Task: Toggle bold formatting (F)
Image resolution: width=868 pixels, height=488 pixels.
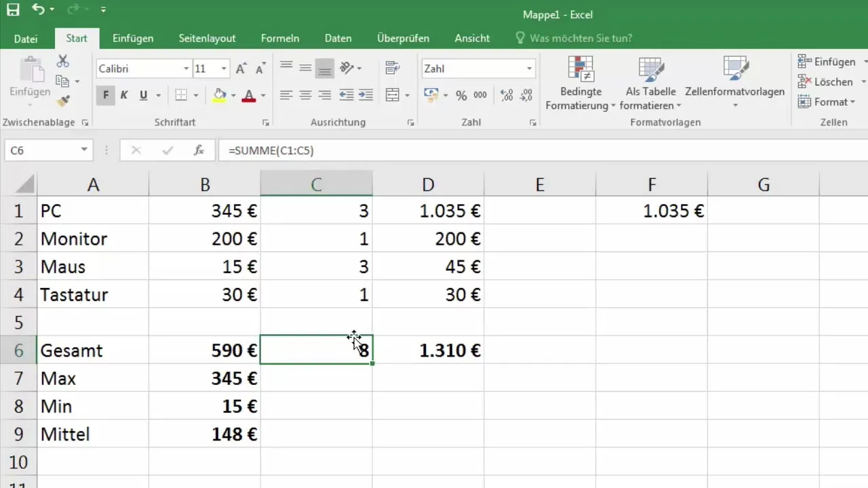Action: click(106, 96)
